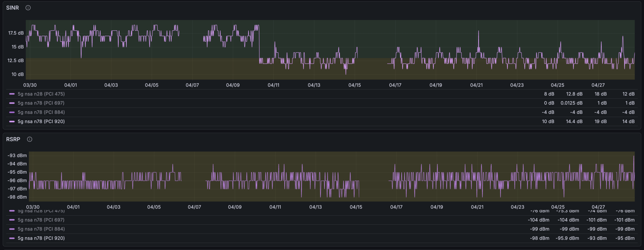Toggle PCI 475 series in SINR legend

(41, 94)
